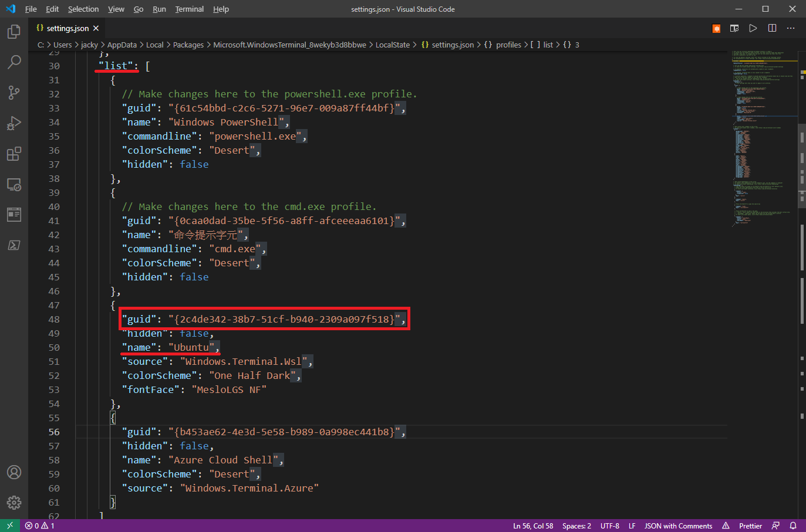Click "One Half Dark" colorScheme value
Viewport: 806px width, 532px height.
[252, 375]
